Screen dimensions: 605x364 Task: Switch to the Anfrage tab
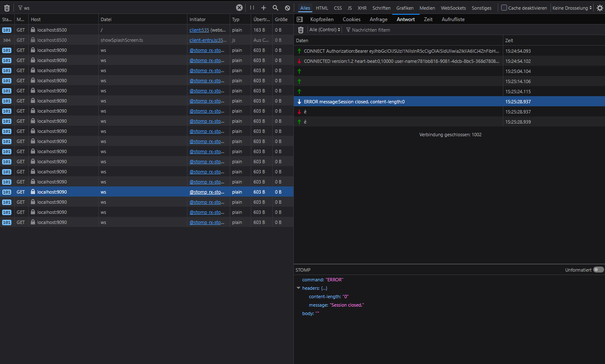[379, 19]
